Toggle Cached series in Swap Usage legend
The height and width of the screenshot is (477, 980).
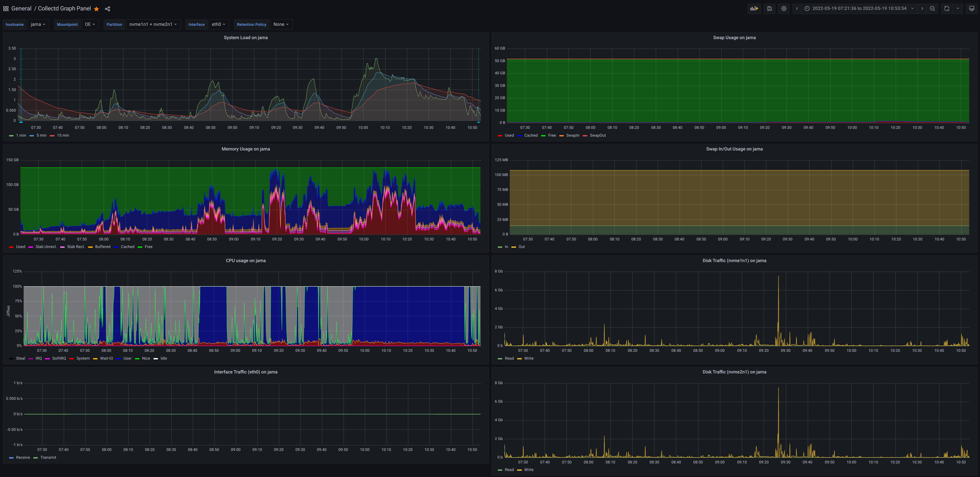pos(531,136)
